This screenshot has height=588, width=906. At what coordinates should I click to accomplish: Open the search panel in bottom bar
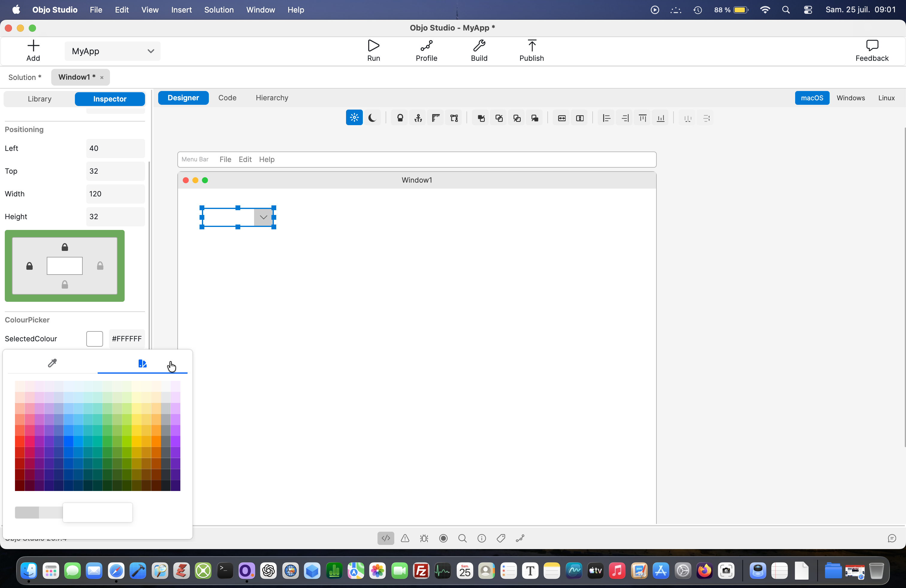coord(463,538)
